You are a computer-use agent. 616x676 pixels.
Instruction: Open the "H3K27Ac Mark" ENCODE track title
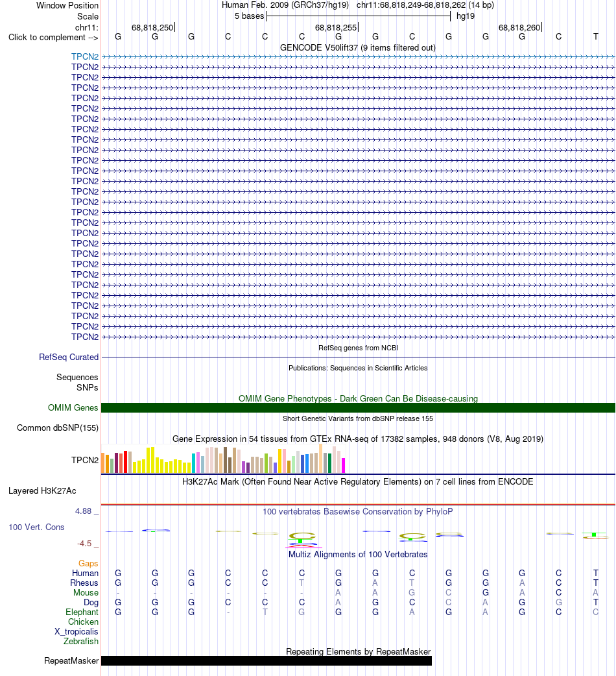coord(357,481)
